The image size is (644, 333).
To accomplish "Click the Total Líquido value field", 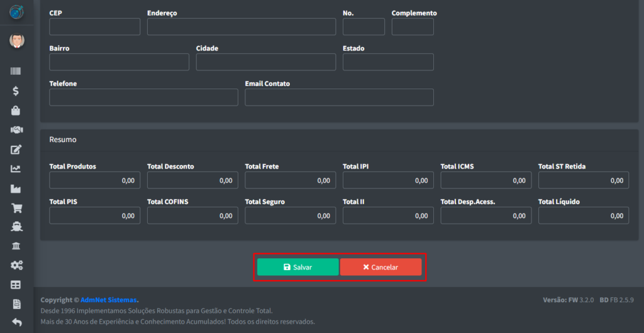I will (583, 216).
